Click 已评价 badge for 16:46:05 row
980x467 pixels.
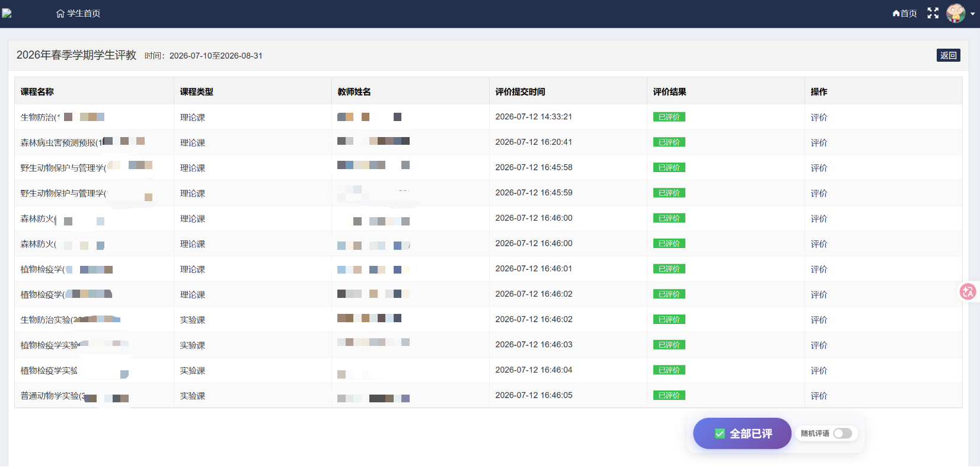tap(669, 395)
